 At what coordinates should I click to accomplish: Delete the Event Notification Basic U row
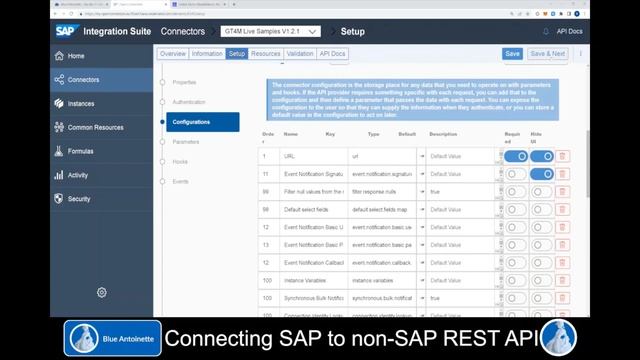pyautogui.click(x=562, y=227)
